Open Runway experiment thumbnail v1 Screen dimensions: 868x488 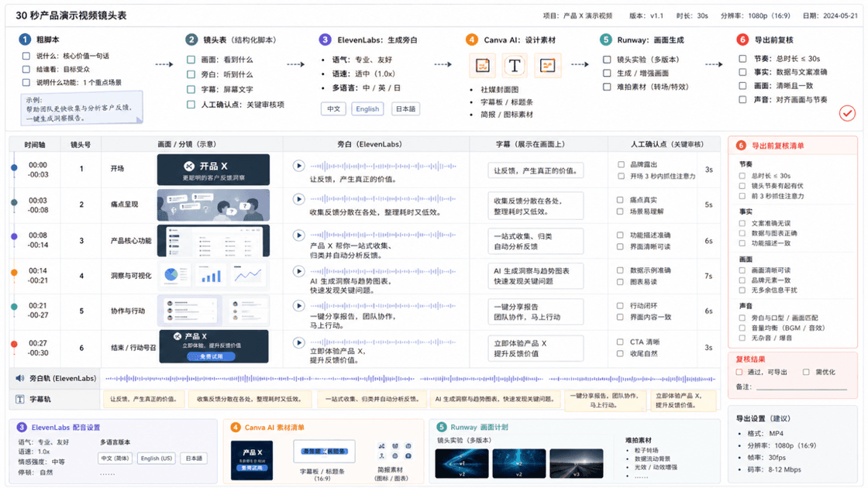click(x=462, y=463)
